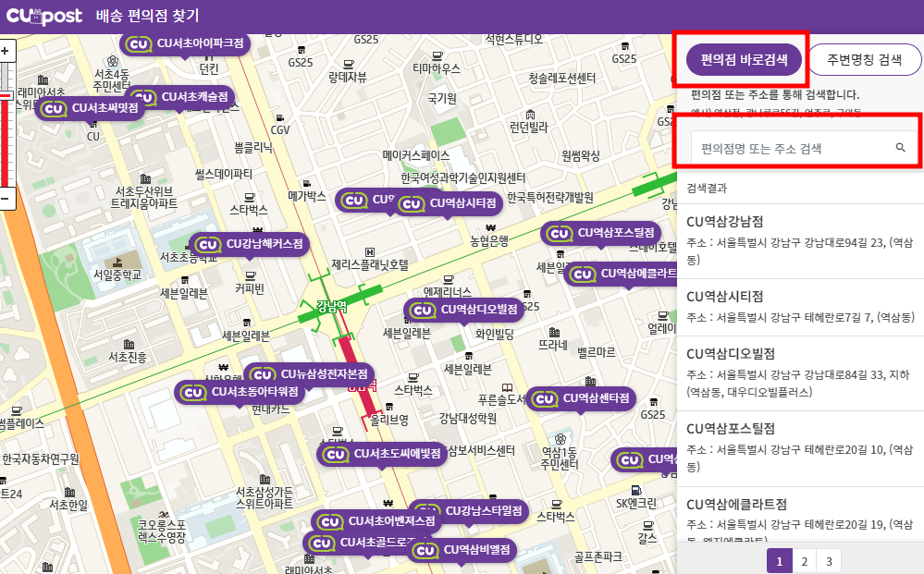The width and height of the screenshot is (924, 574).
Task: Click the magnifier icon in the search box
Action: (x=900, y=147)
